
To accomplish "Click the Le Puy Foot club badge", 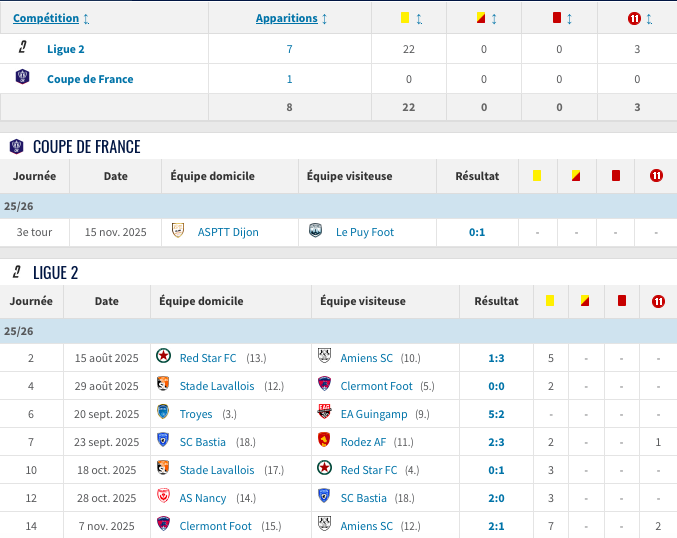I will pos(316,231).
